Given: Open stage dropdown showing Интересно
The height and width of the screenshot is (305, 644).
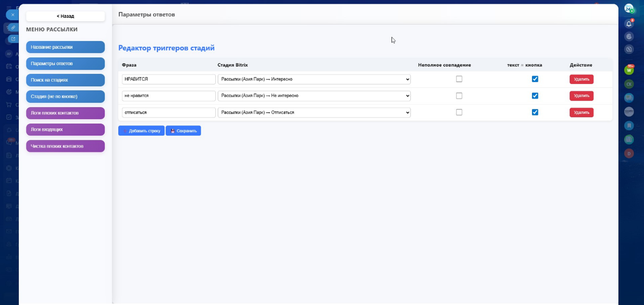Looking at the screenshot, I should 314,79.
